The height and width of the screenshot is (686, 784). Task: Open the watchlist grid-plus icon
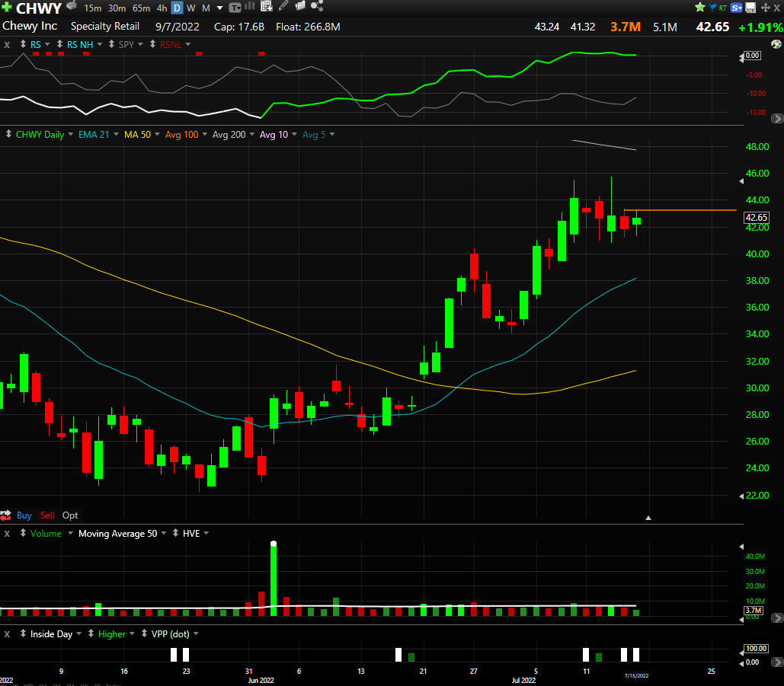[x=267, y=7]
